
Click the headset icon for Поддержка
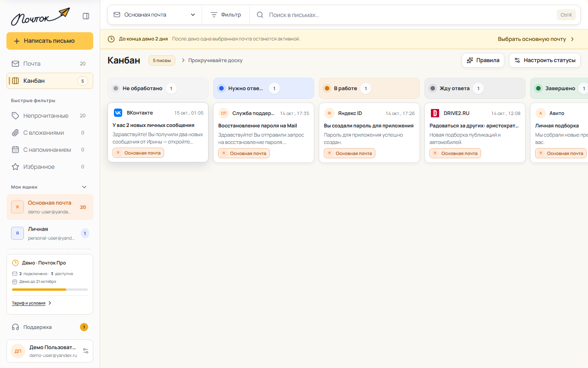point(16,327)
